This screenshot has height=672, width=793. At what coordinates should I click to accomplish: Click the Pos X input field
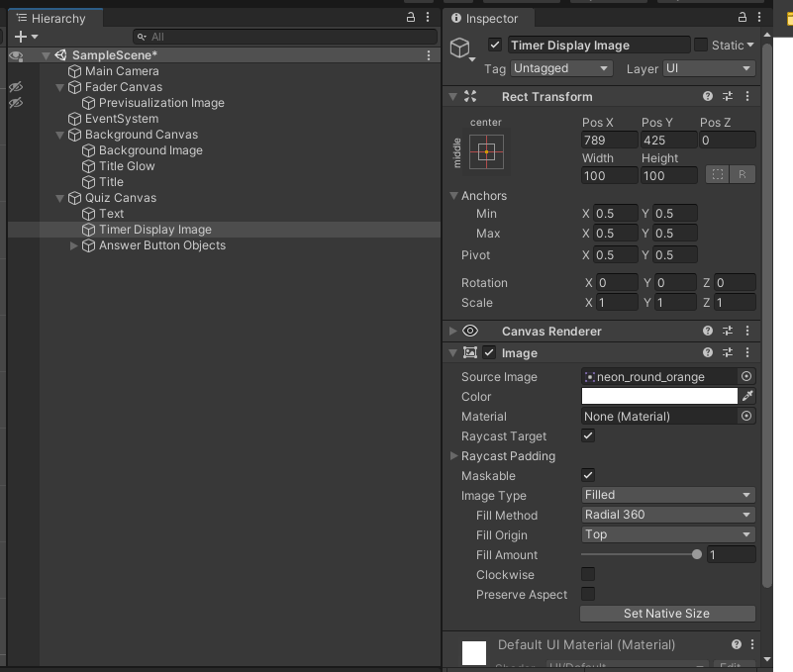(608, 141)
